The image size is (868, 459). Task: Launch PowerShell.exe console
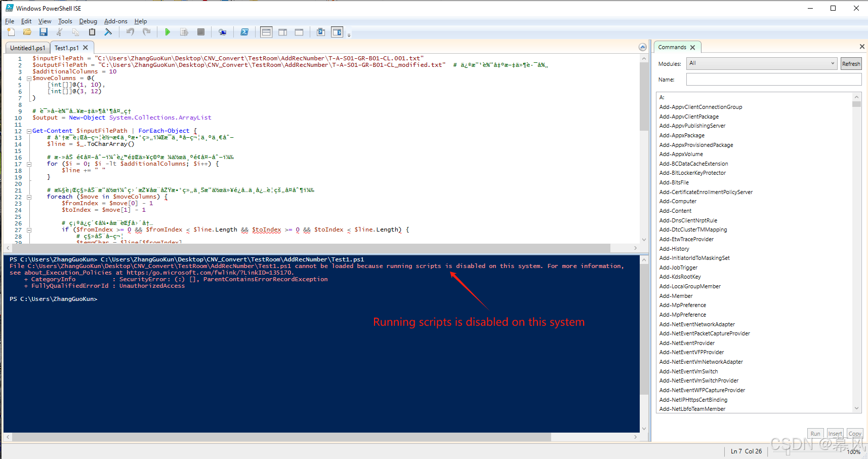[244, 32]
